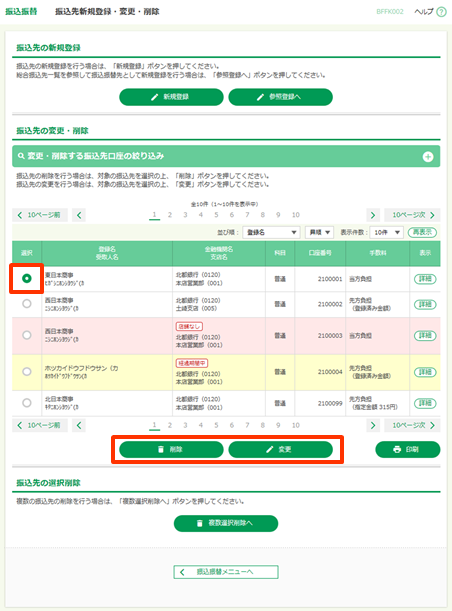Expand the account filter with the plus icon
This screenshot has width=452, height=611.
pyautogui.click(x=428, y=157)
